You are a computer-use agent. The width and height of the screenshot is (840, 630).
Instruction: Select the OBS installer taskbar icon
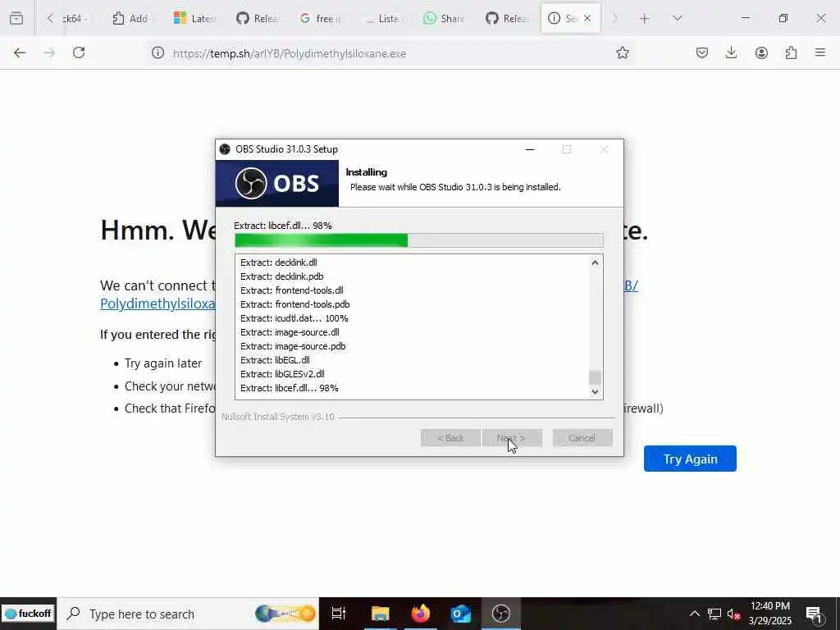pos(501,614)
